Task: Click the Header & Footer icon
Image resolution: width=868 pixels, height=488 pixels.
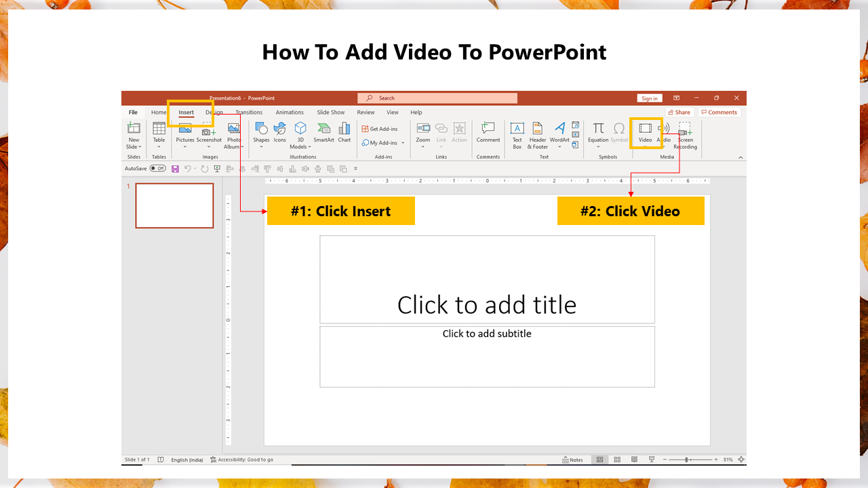Action: tap(537, 128)
